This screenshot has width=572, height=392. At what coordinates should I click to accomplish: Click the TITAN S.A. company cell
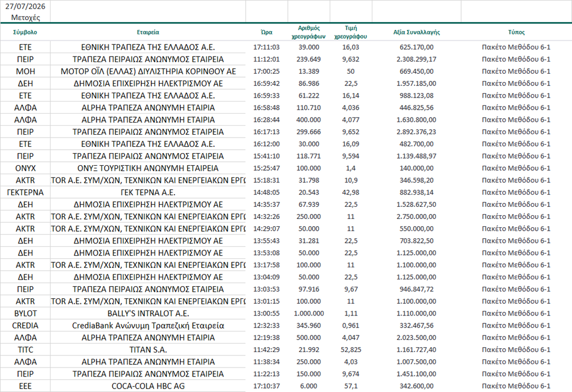click(x=148, y=350)
